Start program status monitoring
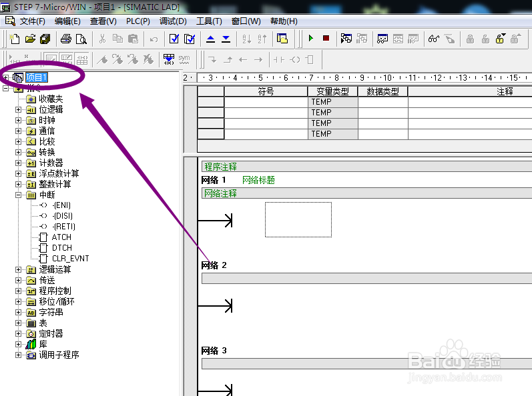The width and height of the screenshot is (532, 396). pyautogui.click(x=346, y=38)
